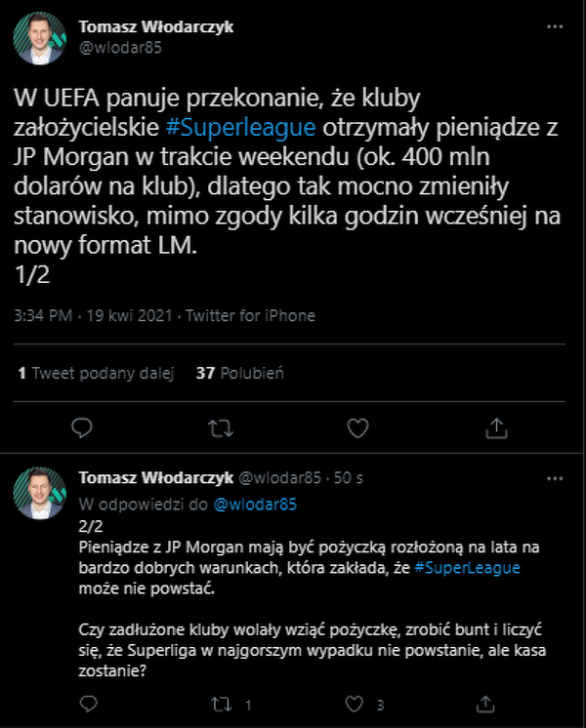Open the reply tweet's profile avatar
Screen dimensions: 586x728
tap(40, 493)
